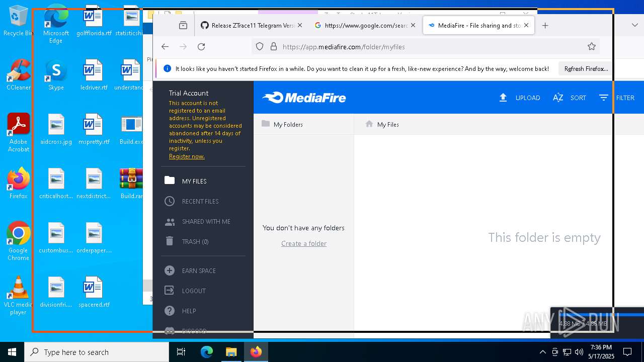Click the My Files home breadcrumb
The height and width of the screenshot is (362, 644).
[382, 124]
